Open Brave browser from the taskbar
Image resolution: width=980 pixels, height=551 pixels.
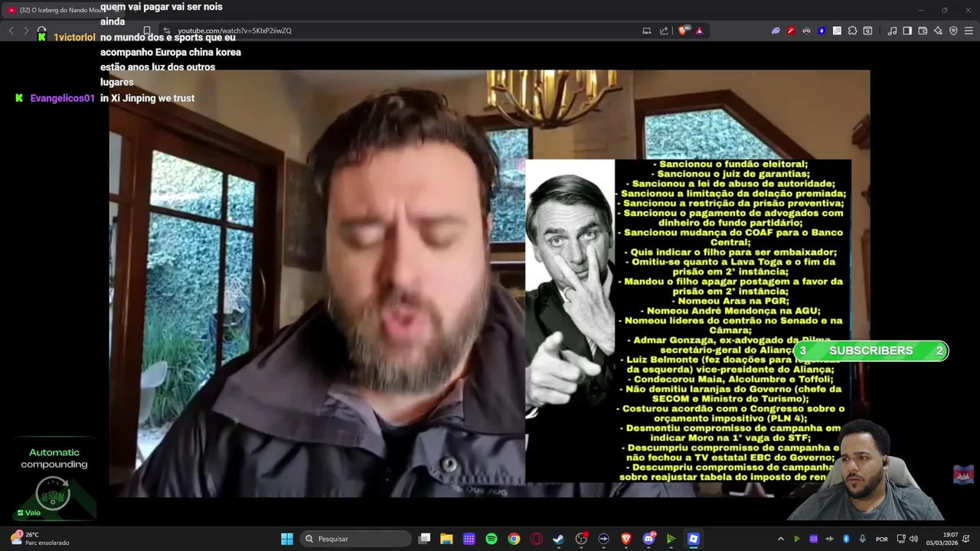click(626, 539)
